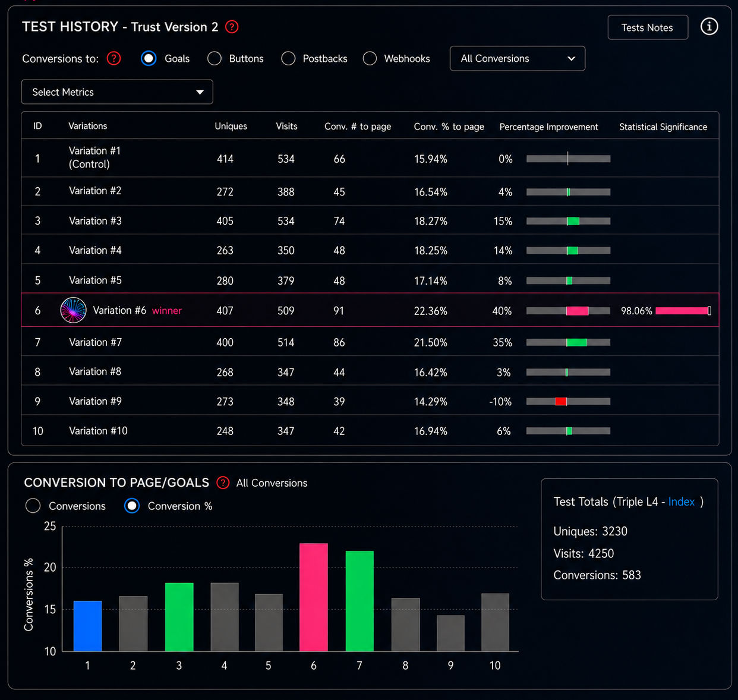Click the blue bar for variation 1
Screen dimensions: 738x700
click(87, 626)
